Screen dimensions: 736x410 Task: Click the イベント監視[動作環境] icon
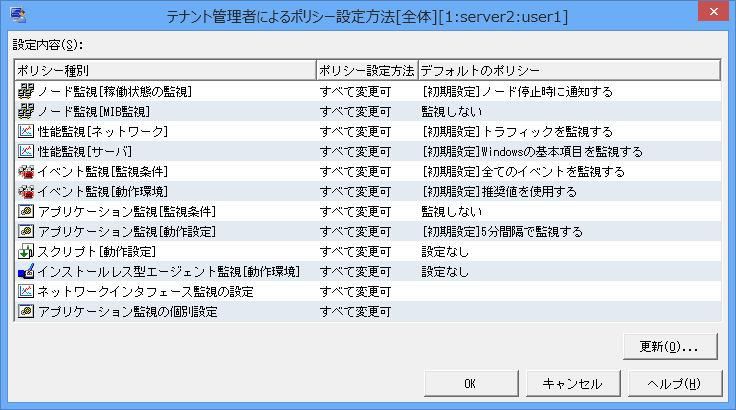click(x=26, y=191)
